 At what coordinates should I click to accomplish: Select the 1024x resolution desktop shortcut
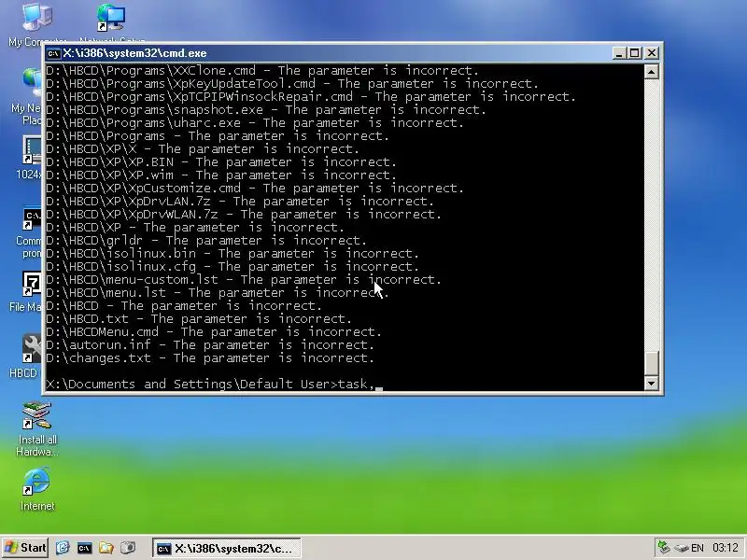point(30,157)
